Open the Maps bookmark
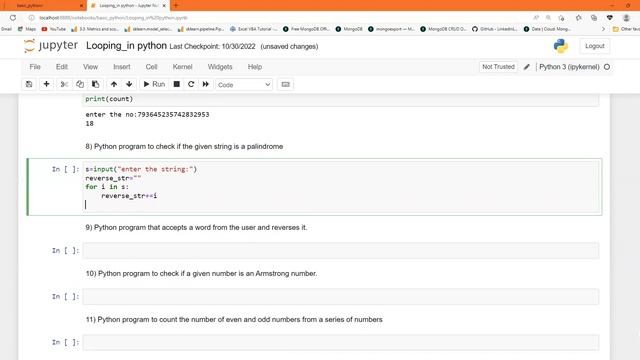Screen dimensions: 640x360 27,29
